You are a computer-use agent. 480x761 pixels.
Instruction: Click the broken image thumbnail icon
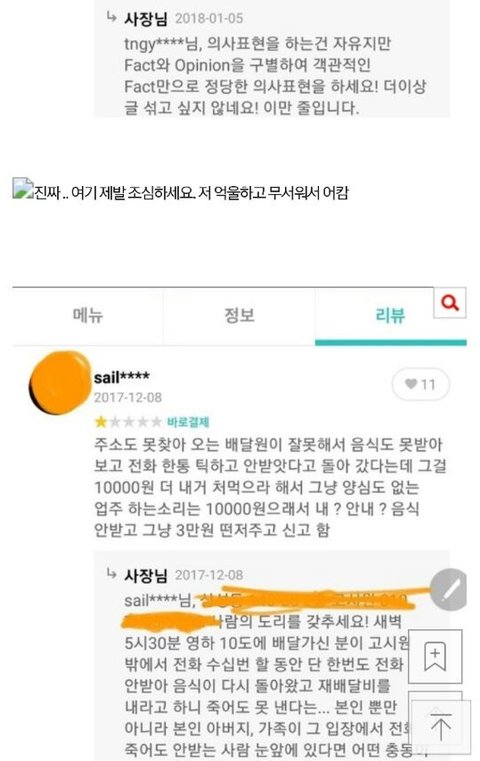coord(22,188)
